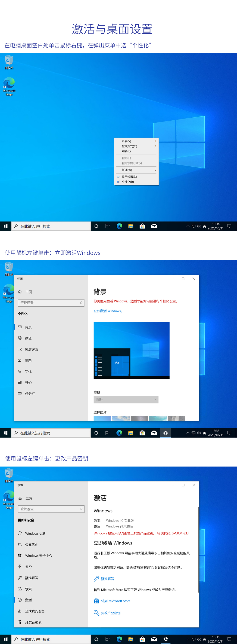Image resolution: width=237 pixels, height=644 pixels.
Task: Select 回收站 on the desktop showing the context menu
Action: [x=9, y=62]
